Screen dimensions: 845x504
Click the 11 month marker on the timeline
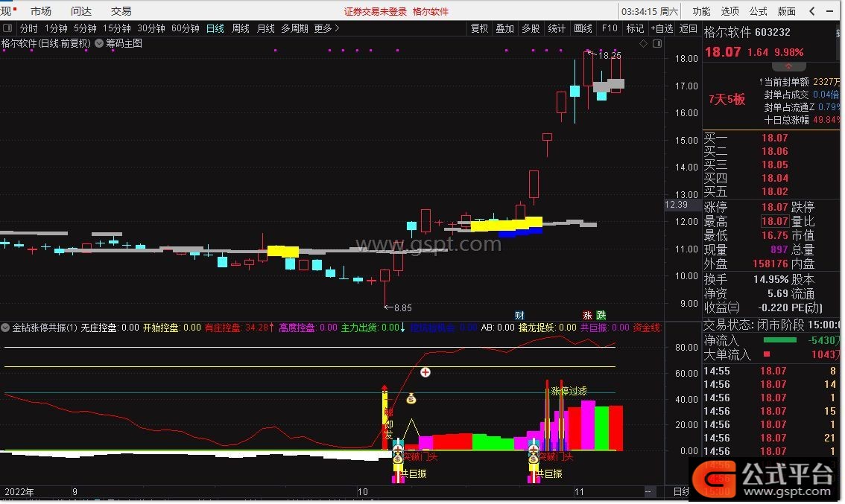pyautogui.click(x=579, y=491)
